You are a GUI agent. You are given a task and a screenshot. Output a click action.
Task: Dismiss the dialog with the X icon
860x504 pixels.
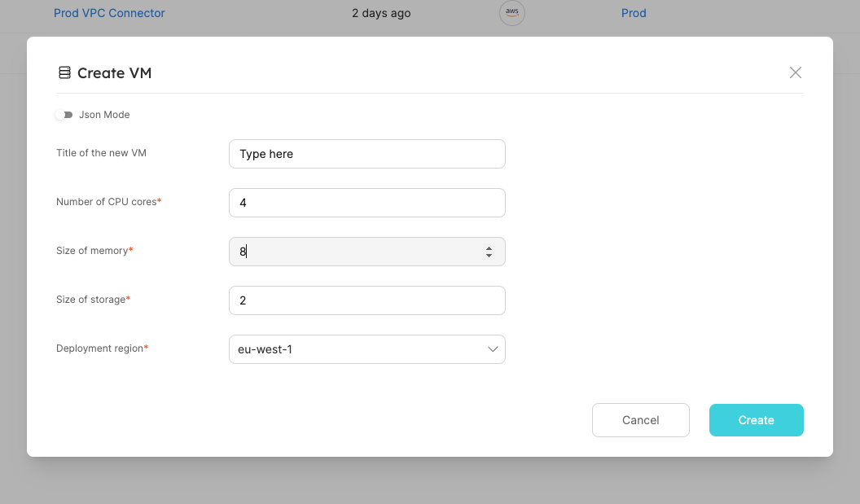coord(796,72)
